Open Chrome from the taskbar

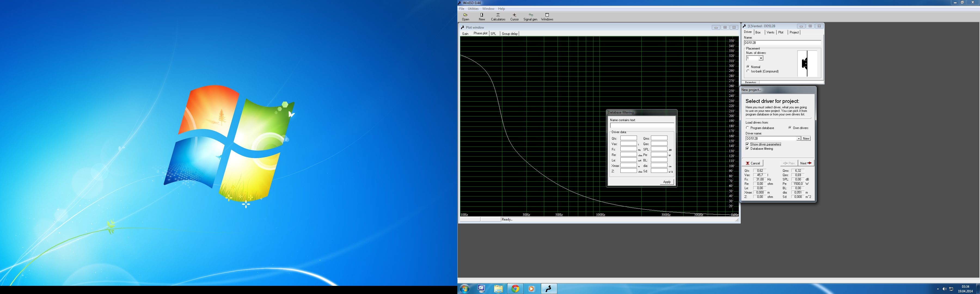pyautogui.click(x=515, y=289)
